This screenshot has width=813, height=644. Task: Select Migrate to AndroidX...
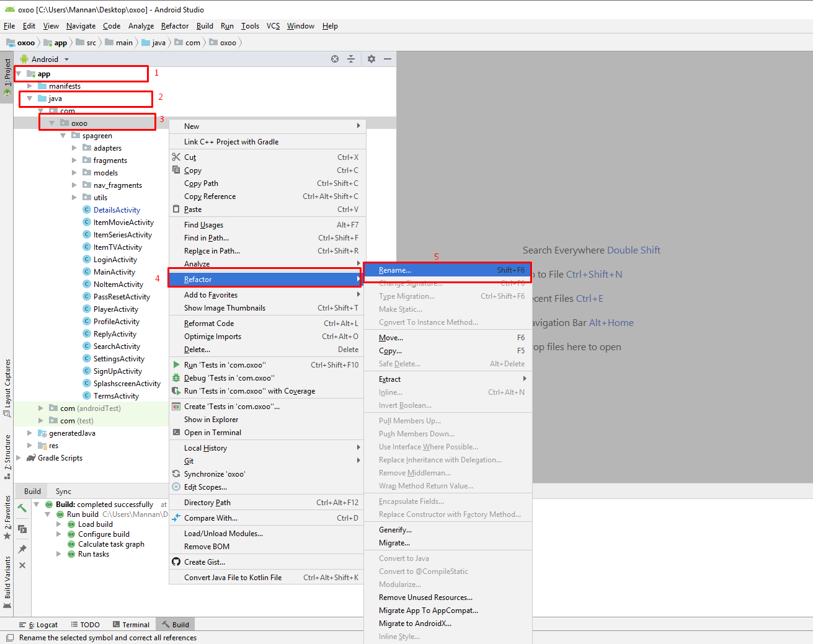pos(448,624)
